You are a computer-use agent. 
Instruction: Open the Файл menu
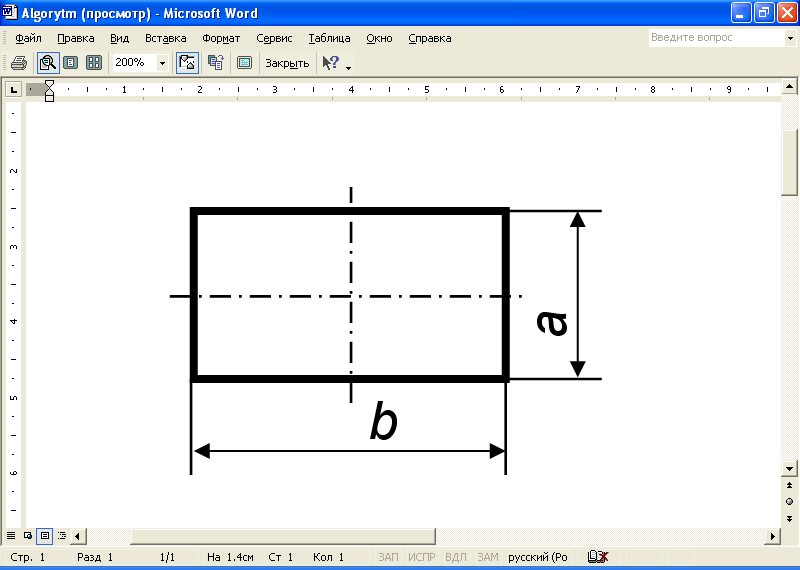(x=28, y=38)
